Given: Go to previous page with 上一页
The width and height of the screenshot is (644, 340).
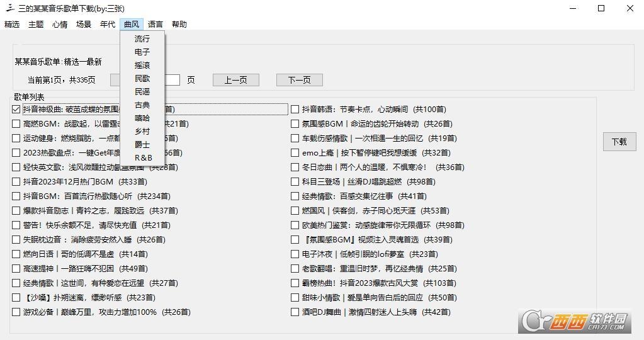Looking at the screenshot, I should tap(235, 80).
